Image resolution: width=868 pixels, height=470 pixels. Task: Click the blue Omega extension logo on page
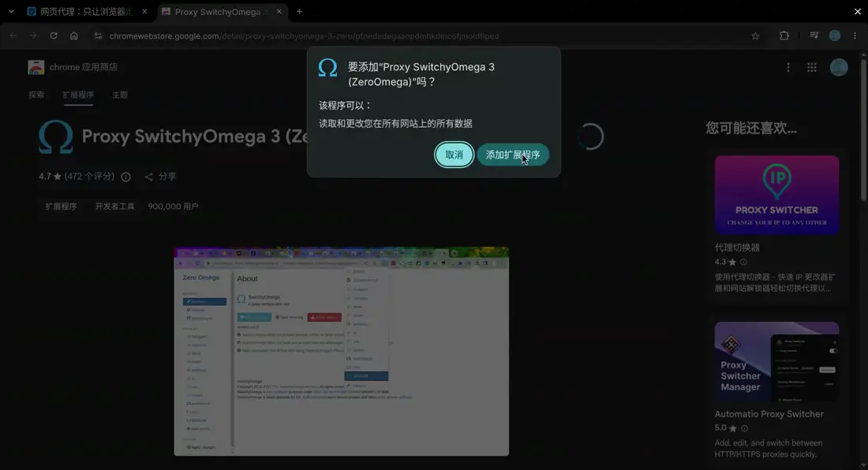tap(56, 136)
